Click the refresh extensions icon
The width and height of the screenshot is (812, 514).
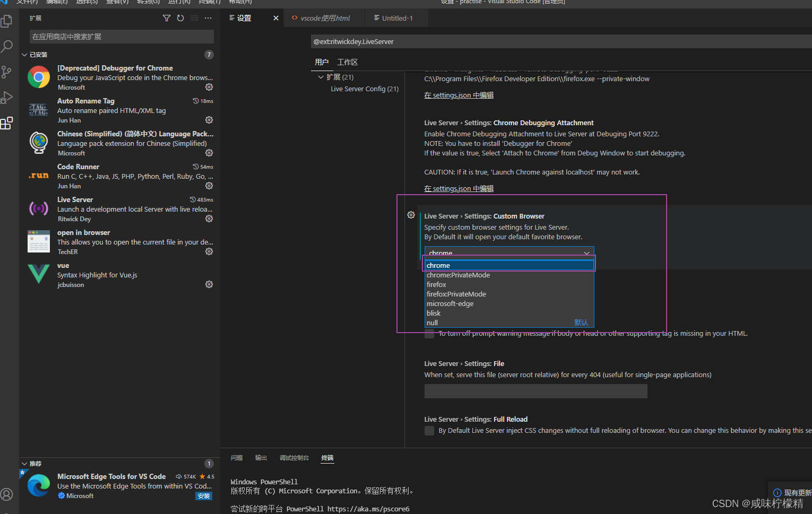(180, 18)
